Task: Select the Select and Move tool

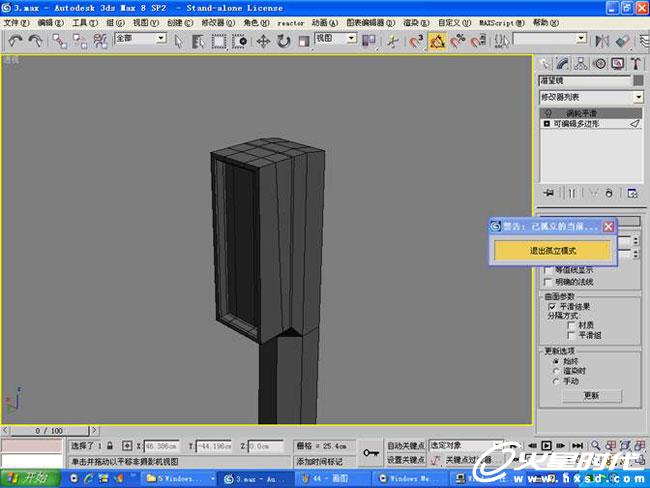Action: click(263, 41)
